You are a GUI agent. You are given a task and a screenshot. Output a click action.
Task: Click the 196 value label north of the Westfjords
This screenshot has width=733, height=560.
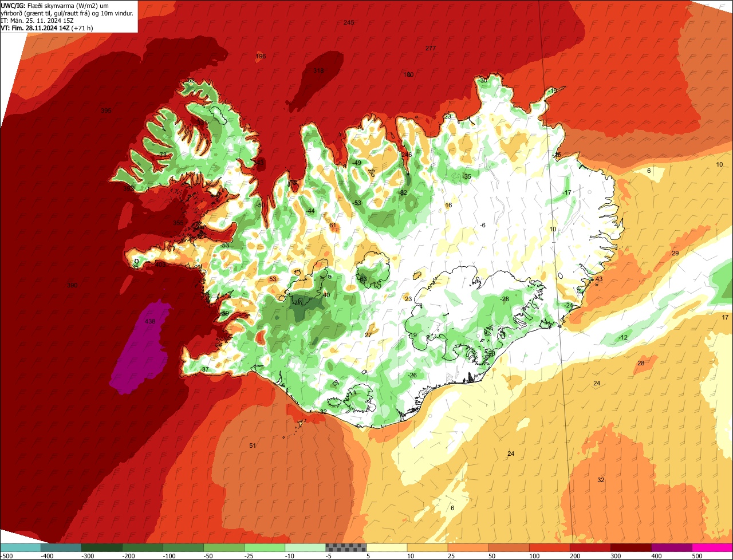[x=261, y=56]
